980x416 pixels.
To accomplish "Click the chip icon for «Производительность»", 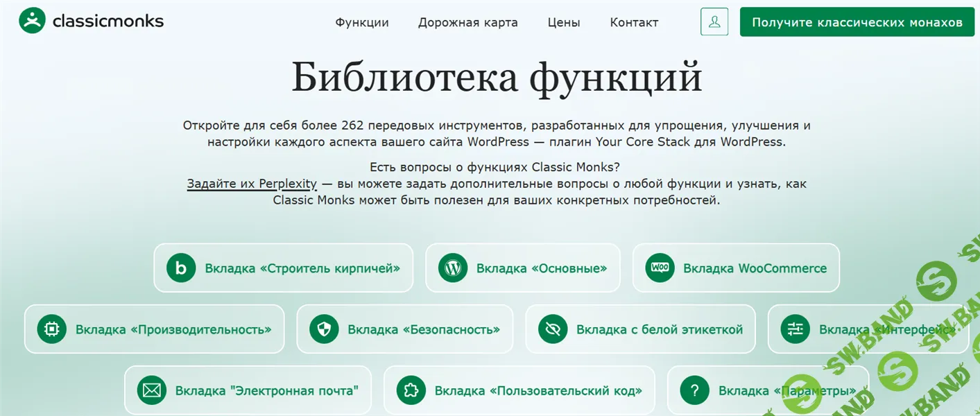I will pos(52,329).
